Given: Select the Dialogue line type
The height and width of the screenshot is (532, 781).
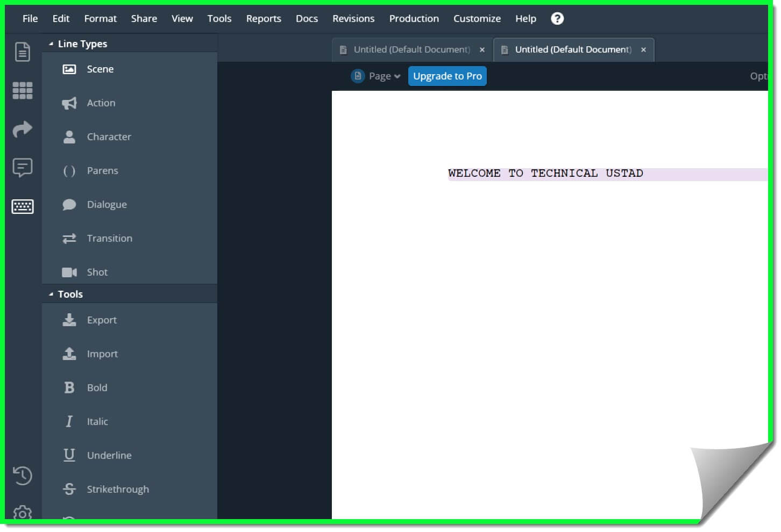Looking at the screenshot, I should 106,204.
